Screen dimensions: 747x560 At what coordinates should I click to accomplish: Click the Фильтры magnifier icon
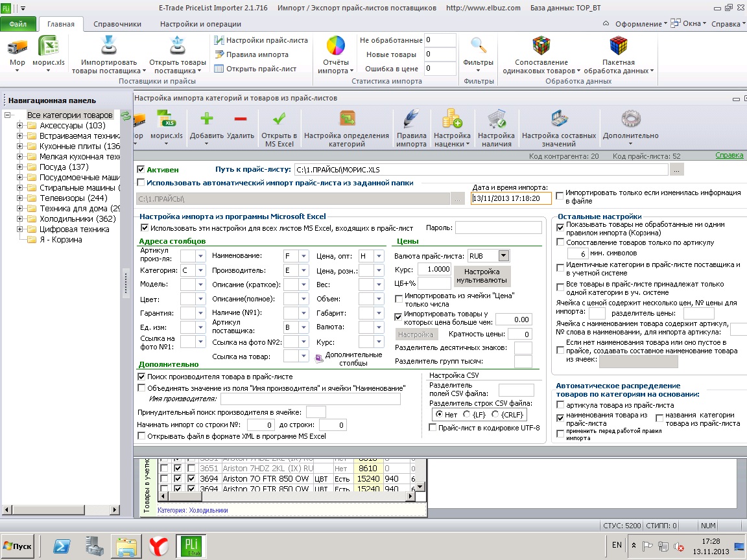click(x=478, y=46)
